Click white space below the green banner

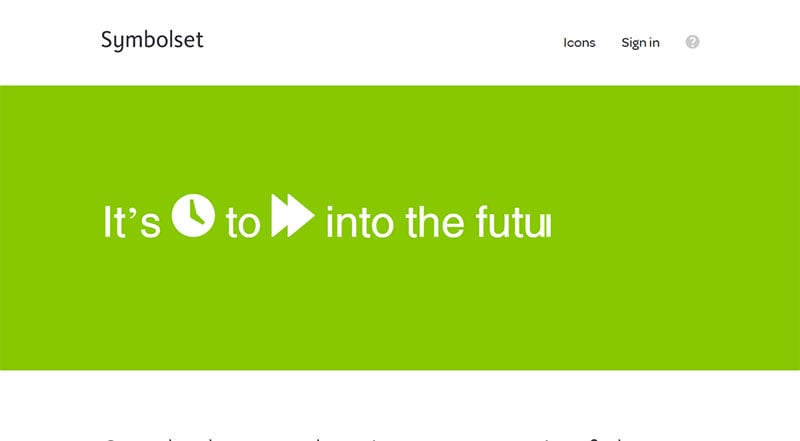pos(400,401)
